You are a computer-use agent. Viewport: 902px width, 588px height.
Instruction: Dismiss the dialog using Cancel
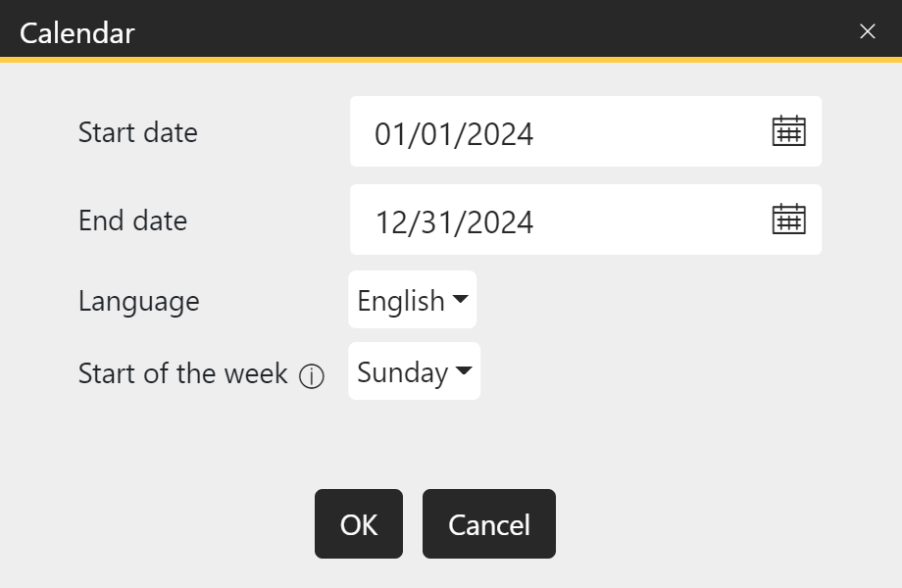coord(488,523)
